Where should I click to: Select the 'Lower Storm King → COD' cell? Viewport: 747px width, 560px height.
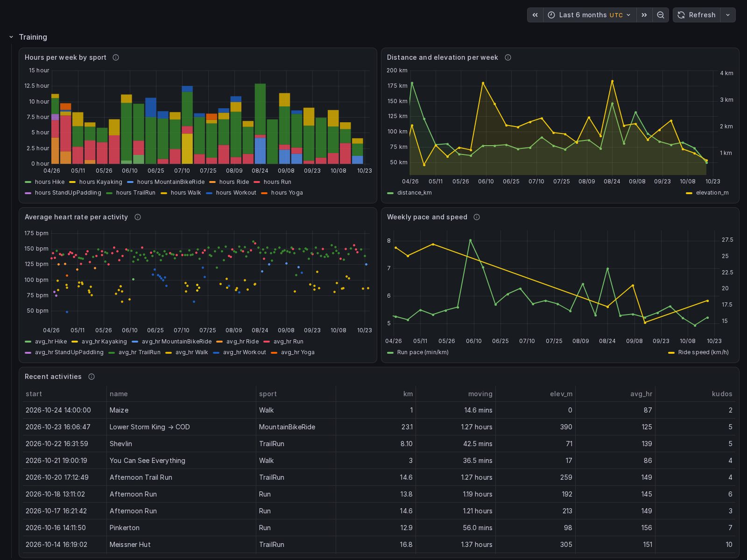(x=181, y=427)
